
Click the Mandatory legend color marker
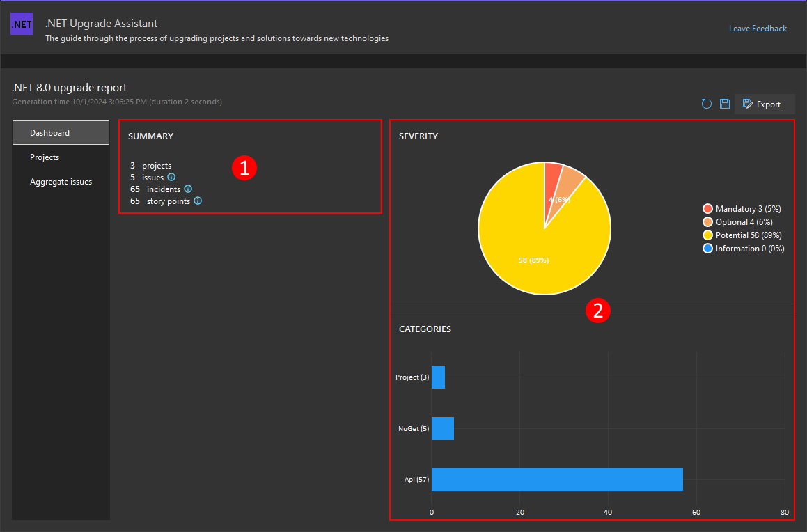click(706, 208)
